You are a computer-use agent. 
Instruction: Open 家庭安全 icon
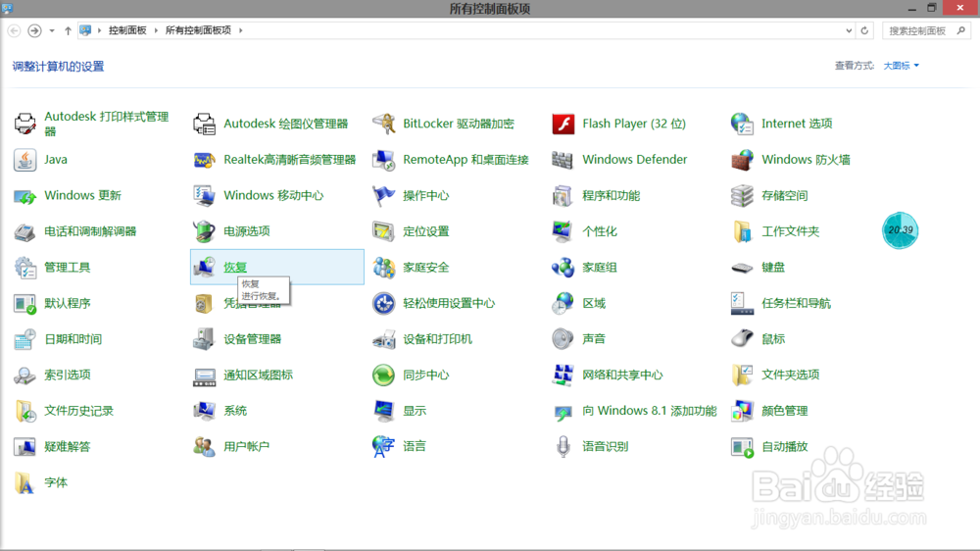click(x=384, y=268)
